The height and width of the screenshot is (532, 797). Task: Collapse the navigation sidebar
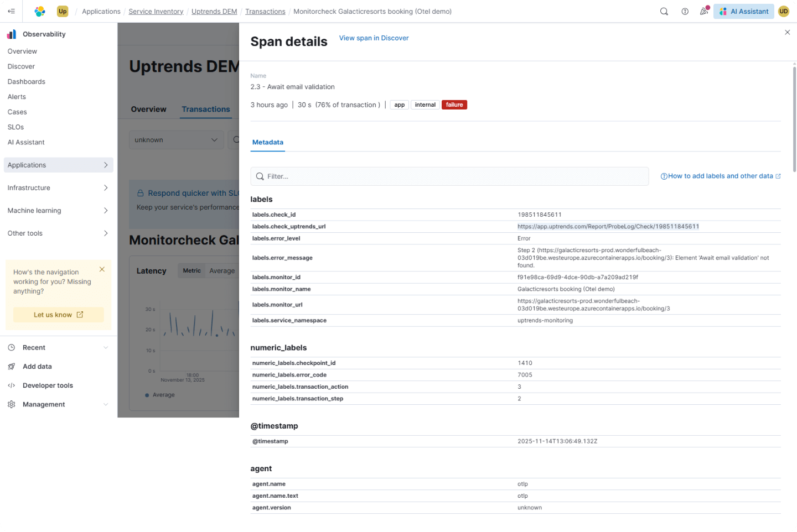coord(11,11)
